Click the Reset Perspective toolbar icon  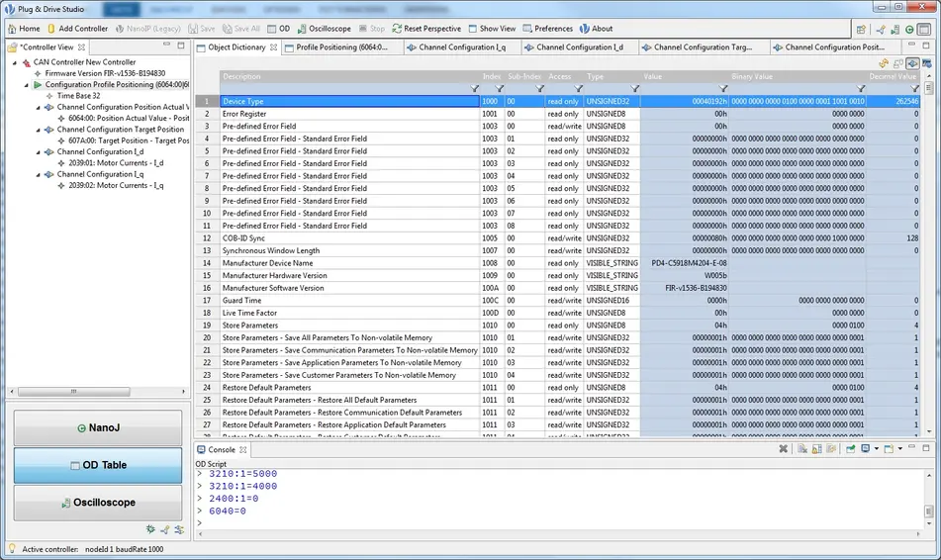[x=425, y=29]
